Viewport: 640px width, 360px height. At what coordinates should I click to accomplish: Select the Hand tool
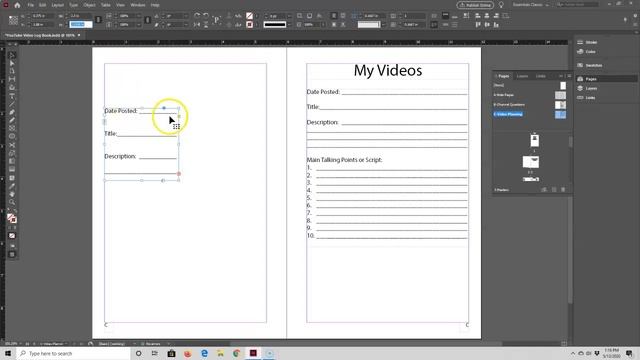pos(12,194)
